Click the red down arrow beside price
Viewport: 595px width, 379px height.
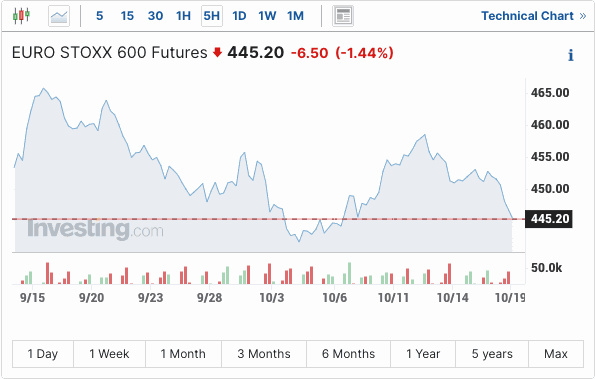pyautogui.click(x=217, y=52)
